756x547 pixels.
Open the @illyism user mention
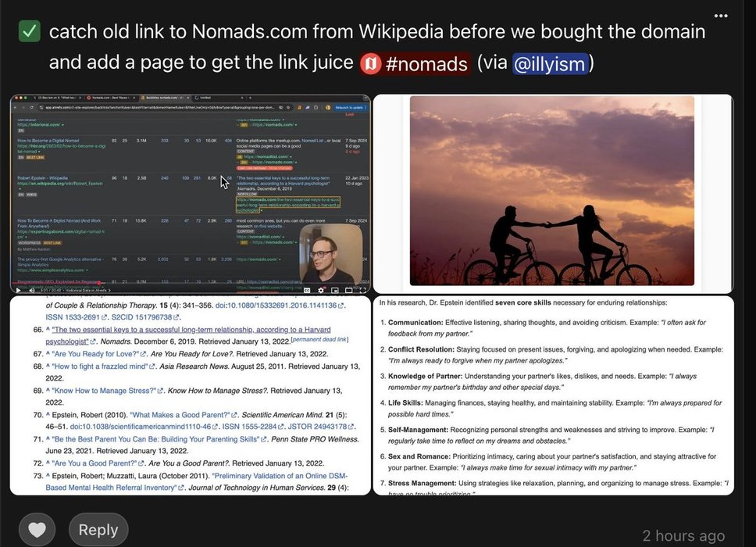click(x=550, y=63)
